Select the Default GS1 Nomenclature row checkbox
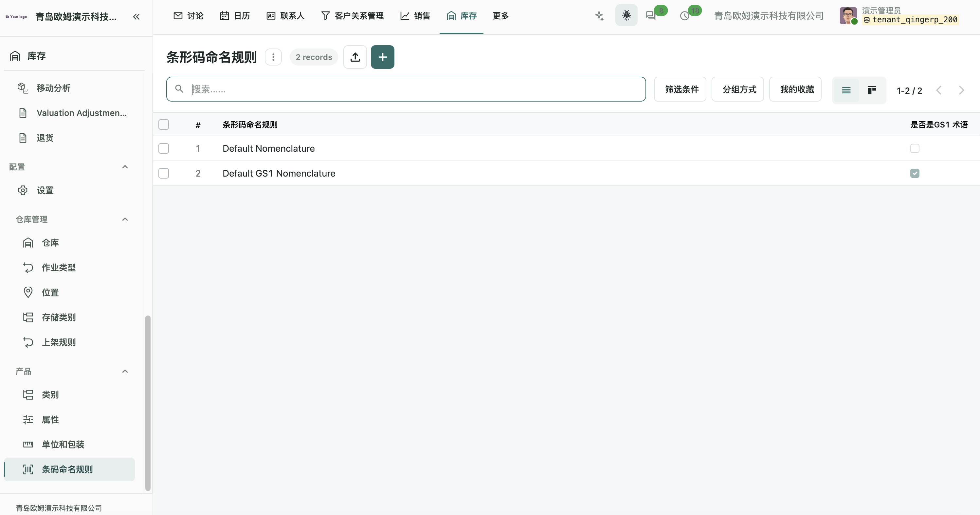The width and height of the screenshot is (980, 515). pyautogui.click(x=164, y=173)
